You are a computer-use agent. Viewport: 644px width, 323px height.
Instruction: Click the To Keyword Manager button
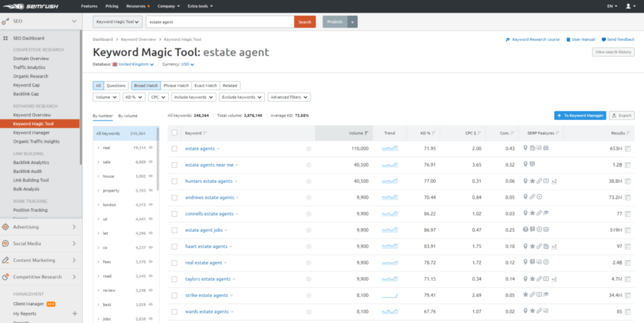(580, 116)
